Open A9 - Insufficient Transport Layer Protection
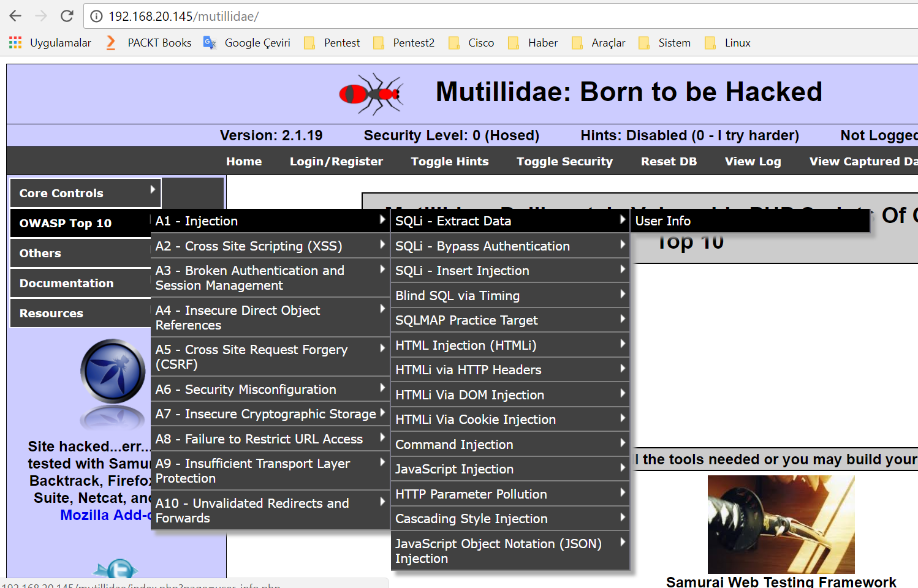Screen dimensions: 918x588 coord(270,471)
